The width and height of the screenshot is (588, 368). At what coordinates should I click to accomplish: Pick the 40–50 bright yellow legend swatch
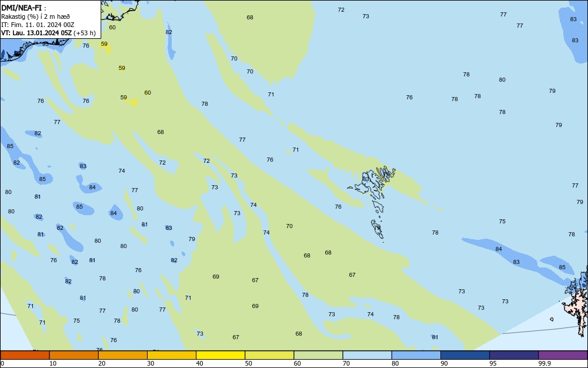tap(220, 355)
